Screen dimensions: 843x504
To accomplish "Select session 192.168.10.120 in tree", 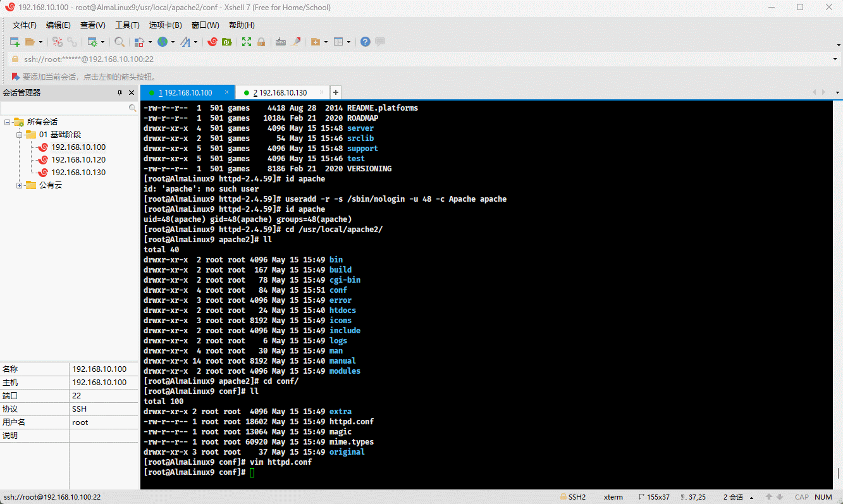I will [78, 160].
